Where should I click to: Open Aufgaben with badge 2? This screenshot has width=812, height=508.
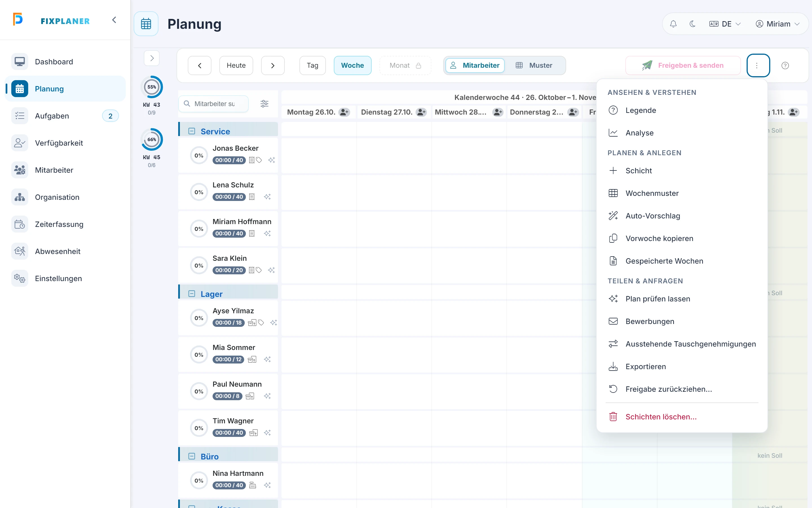tap(65, 116)
